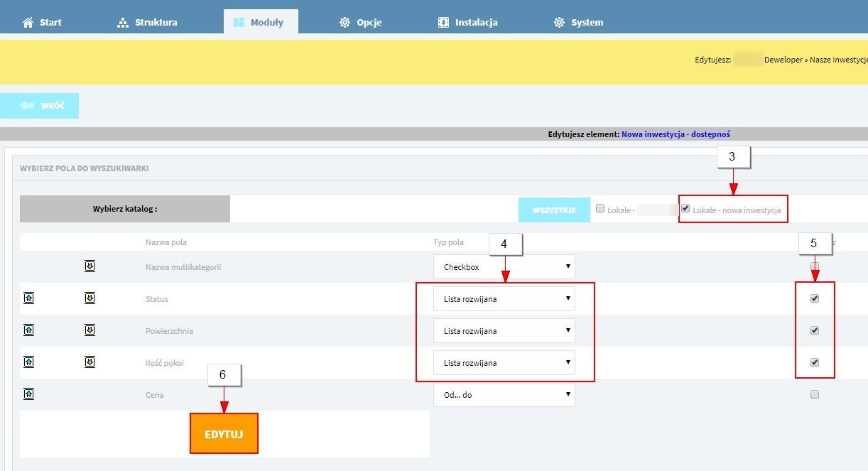This screenshot has width=868, height=471.
Task: Uncheck Lokale - nowa inwestycja checkbox
Action: 685,209
